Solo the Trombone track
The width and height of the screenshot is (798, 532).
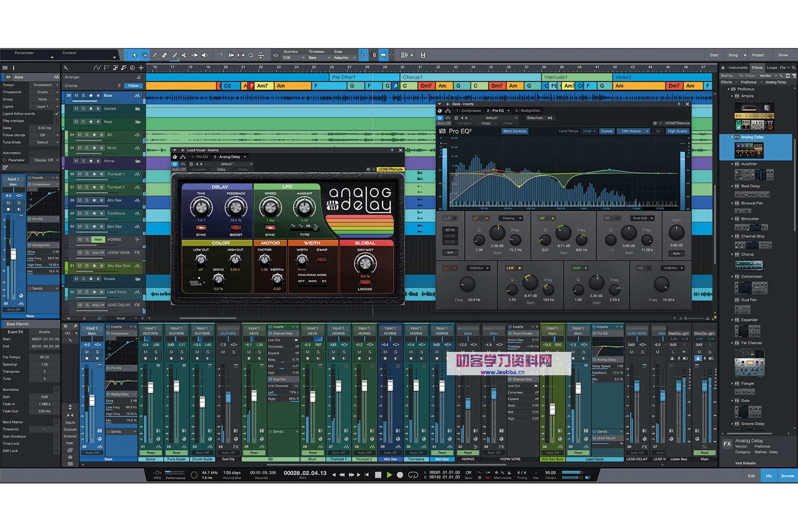tap(87, 213)
